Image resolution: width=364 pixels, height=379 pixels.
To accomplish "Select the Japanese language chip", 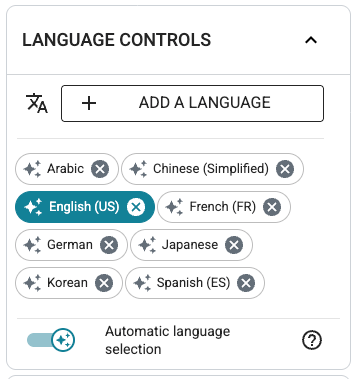I will [x=190, y=245].
